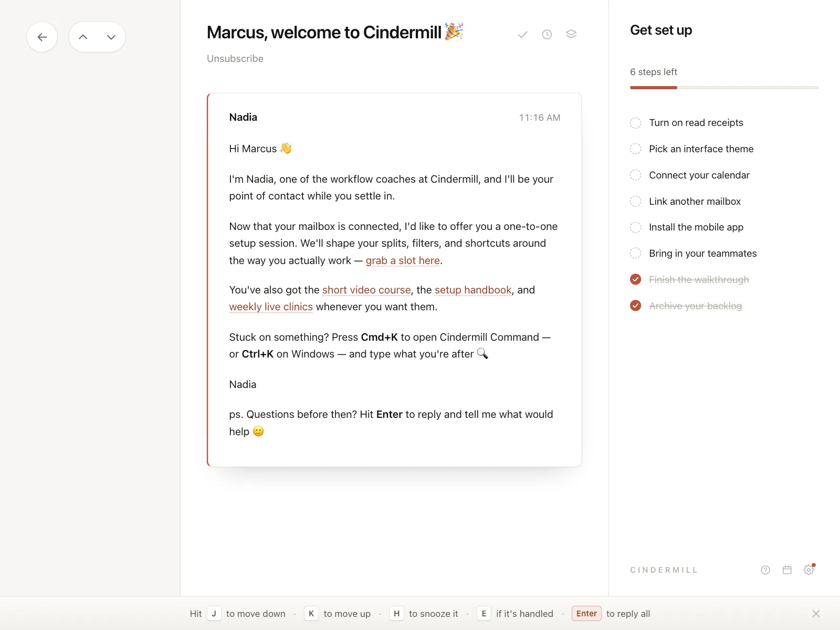Click the 'Turn on read receipts' step label

tap(696, 123)
